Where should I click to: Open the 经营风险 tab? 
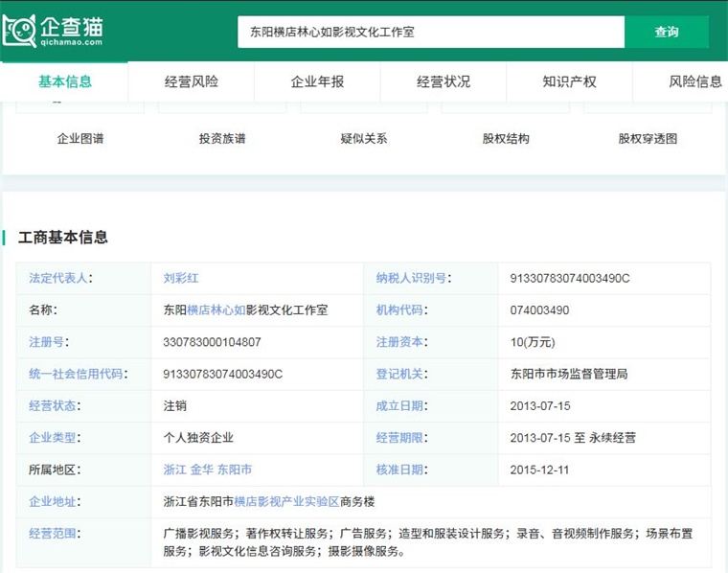pyautogui.click(x=192, y=81)
